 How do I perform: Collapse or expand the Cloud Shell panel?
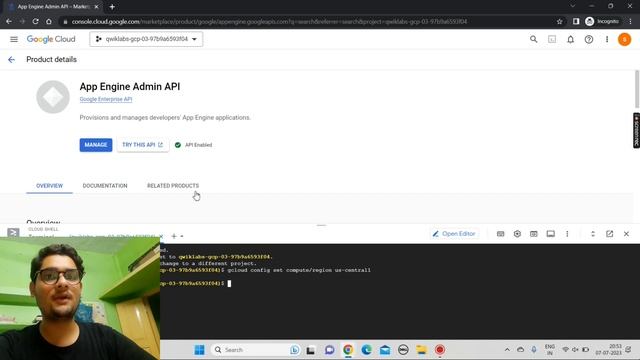[593, 234]
